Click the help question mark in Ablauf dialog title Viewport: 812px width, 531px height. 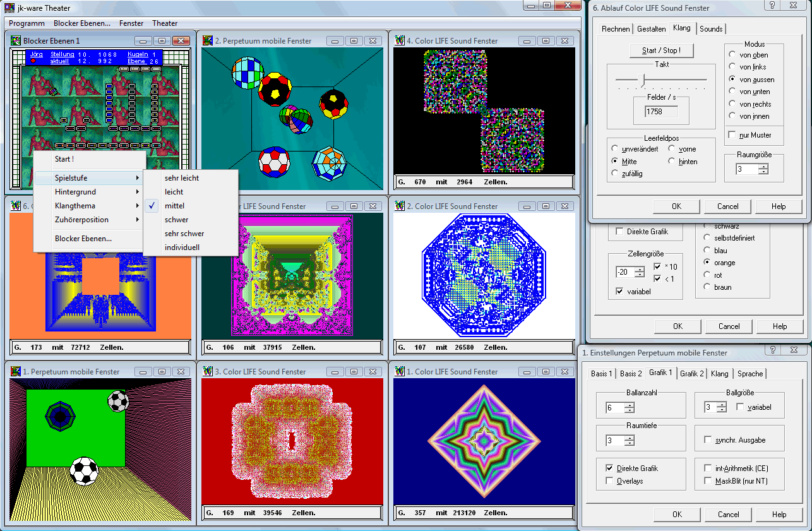772,5
